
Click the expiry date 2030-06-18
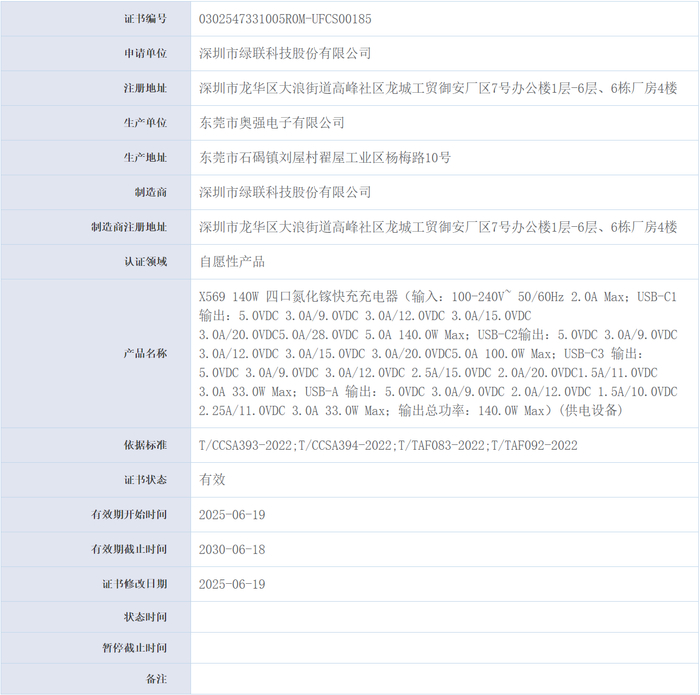pyautogui.click(x=232, y=549)
